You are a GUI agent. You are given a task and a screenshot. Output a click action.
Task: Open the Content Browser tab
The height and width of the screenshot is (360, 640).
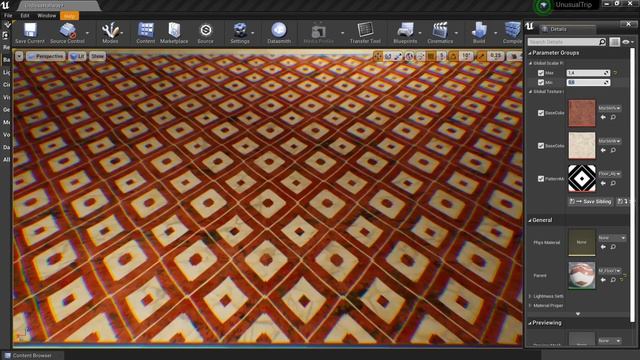[32, 356]
